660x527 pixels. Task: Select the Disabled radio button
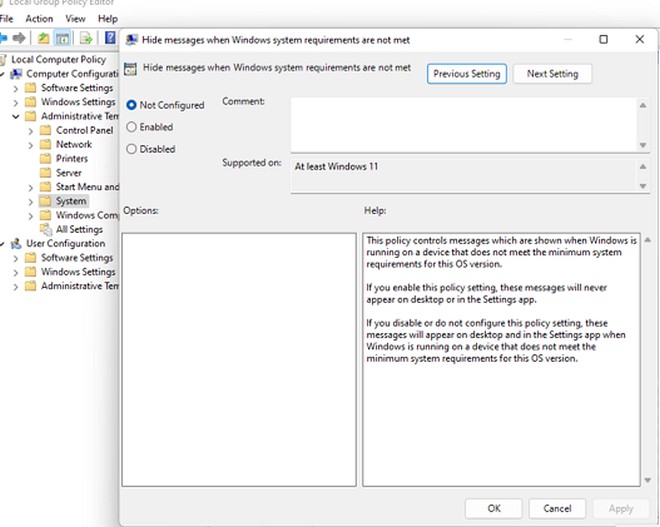pyautogui.click(x=132, y=149)
